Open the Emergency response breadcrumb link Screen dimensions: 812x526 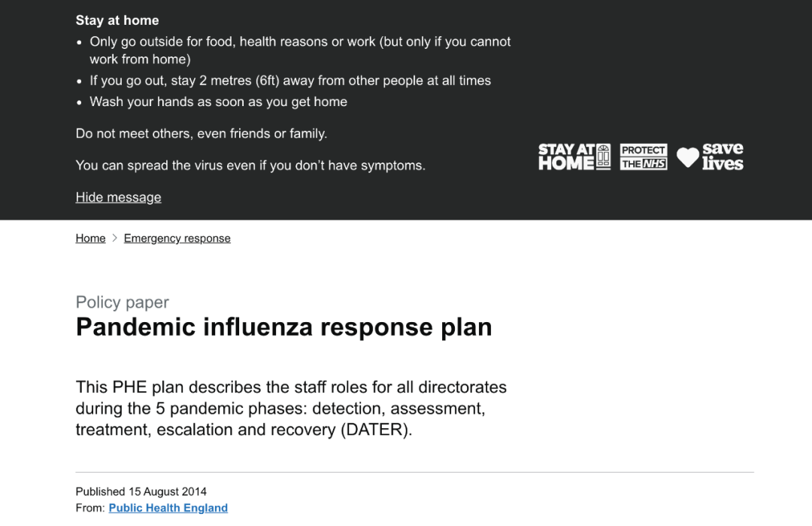click(177, 239)
